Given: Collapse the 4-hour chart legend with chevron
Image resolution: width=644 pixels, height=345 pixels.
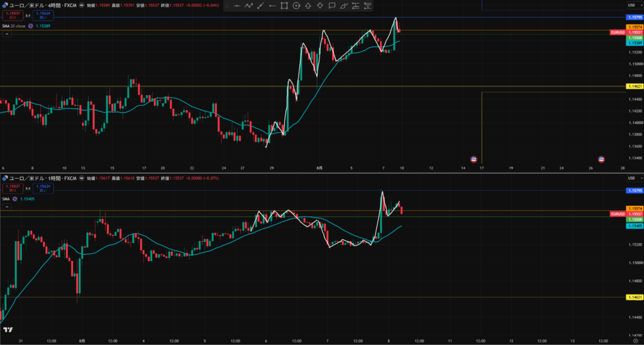Looking at the screenshot, I should tap(7, 34).
